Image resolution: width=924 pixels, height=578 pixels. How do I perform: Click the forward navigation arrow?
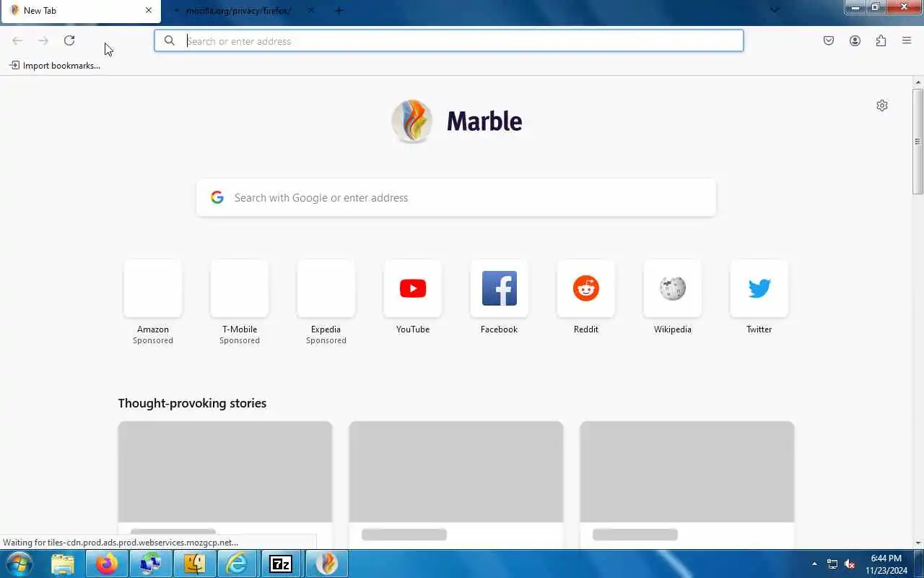pyautogui.click(x=43, y=40)
